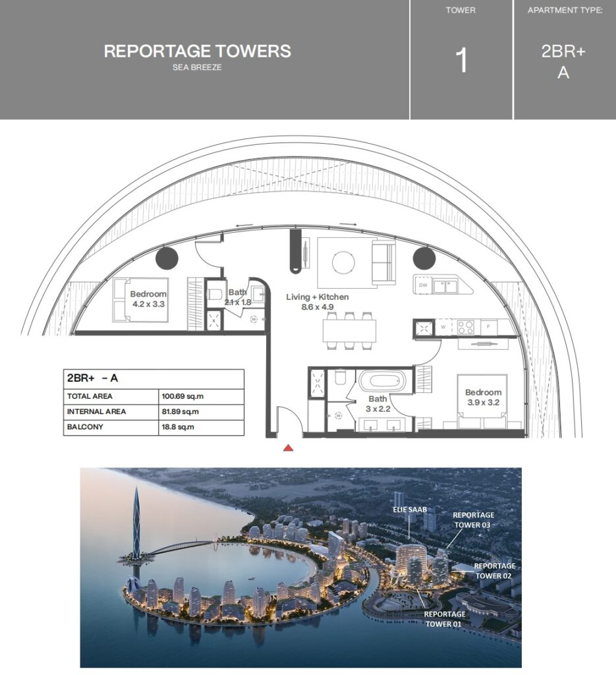616x675 pixels.
Task: Expand the INTERNAL AREA row showing 81.89 sq.m
Action: 152,411
